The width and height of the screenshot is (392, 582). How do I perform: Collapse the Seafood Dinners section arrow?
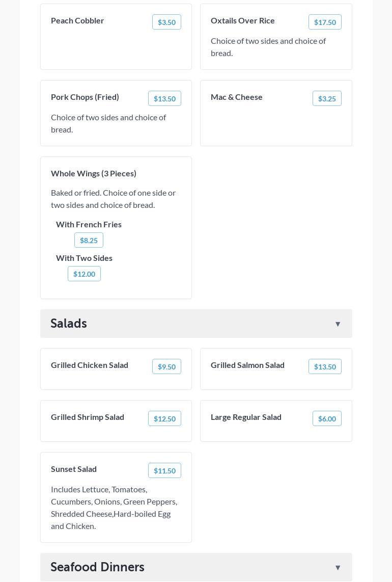click(x=338, y=568)
